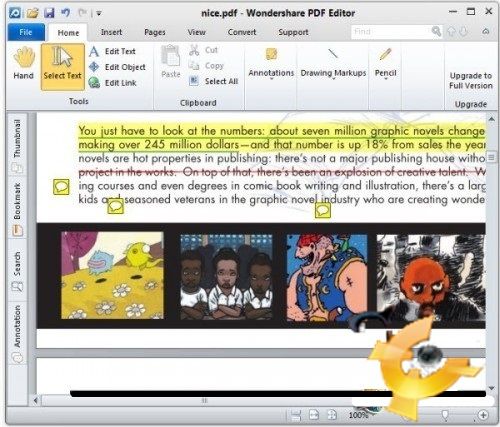Expand the Drawing Markups dropdown
Image resolution: width=500 pixels, height=427 pixels.
[333, 63]
